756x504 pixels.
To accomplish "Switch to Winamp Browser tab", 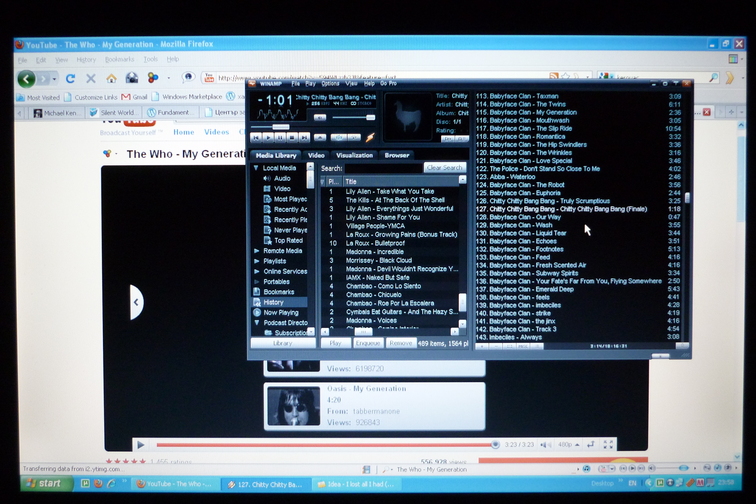I will point(397,155).
